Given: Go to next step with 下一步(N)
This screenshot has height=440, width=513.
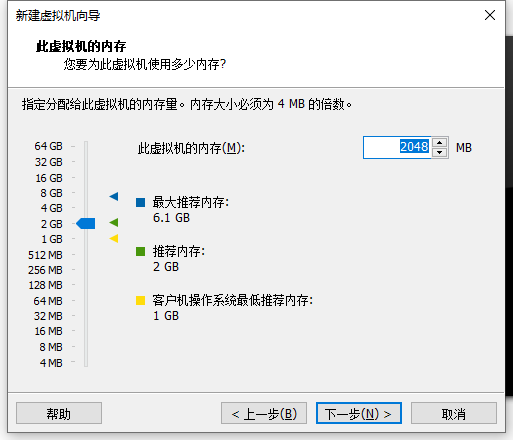Looking at the screenshot, I should point(359,413).
